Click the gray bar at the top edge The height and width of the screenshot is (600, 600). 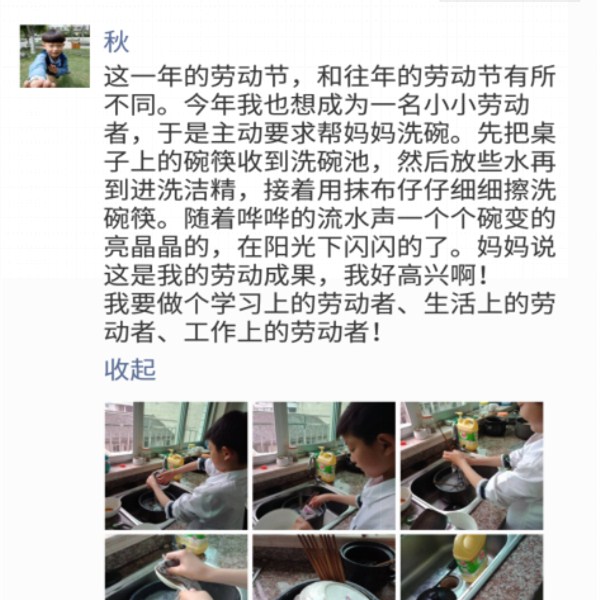[510, 1]
